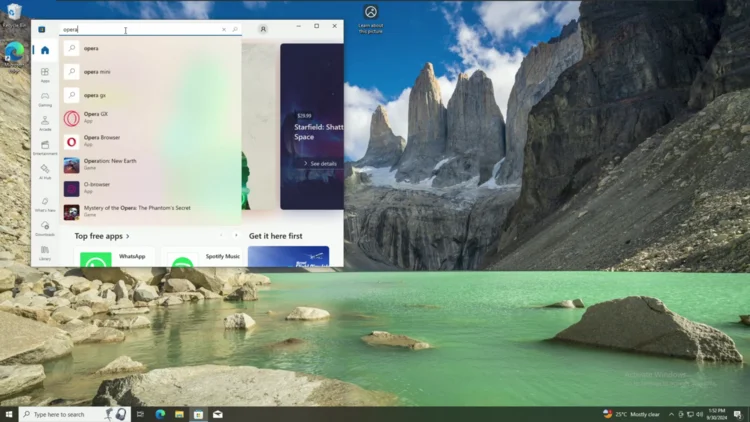The image size is (750, 422).
Task: Launch Microsoft Edge from the taskbar
Action: [x=160, y=414]
